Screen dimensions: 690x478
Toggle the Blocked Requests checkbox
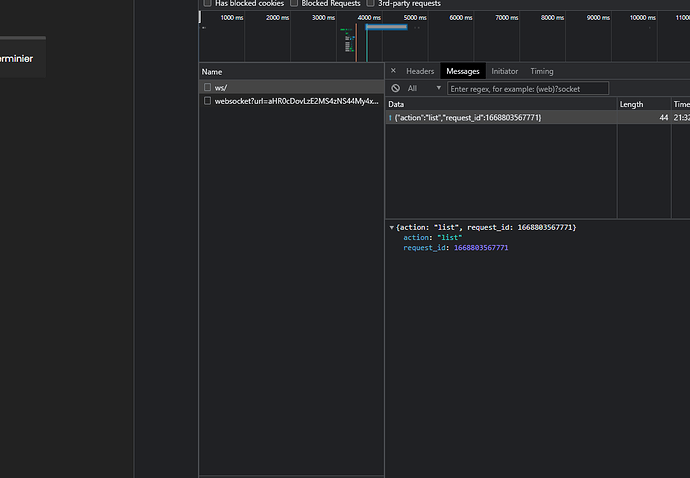294,4
